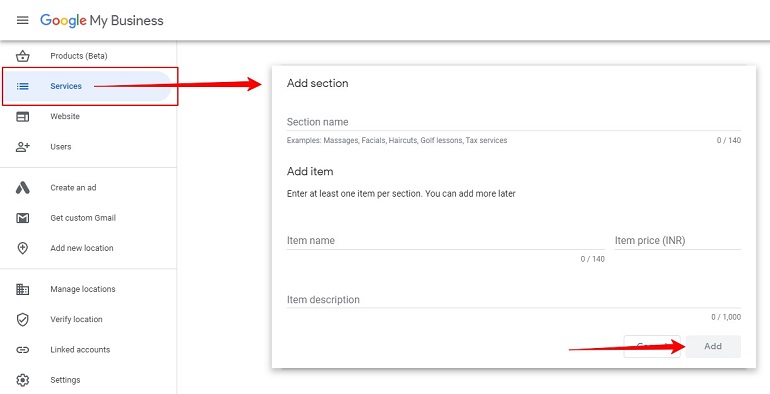Click the Google Ads icon
The image size is (770, 394).
[x=23, y=188]
